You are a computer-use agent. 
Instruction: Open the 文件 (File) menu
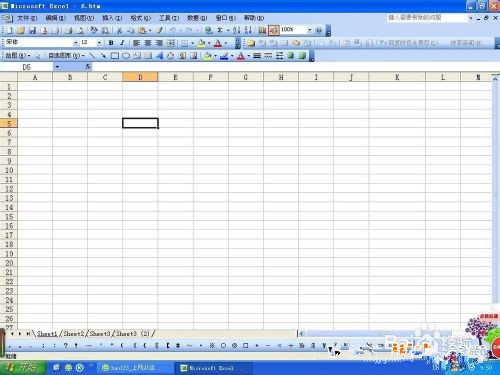pos(27,18)
